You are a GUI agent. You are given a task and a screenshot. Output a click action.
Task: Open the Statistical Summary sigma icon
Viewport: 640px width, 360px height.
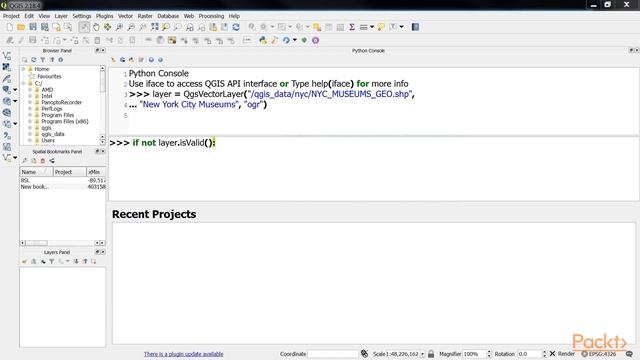pos(351,27)
